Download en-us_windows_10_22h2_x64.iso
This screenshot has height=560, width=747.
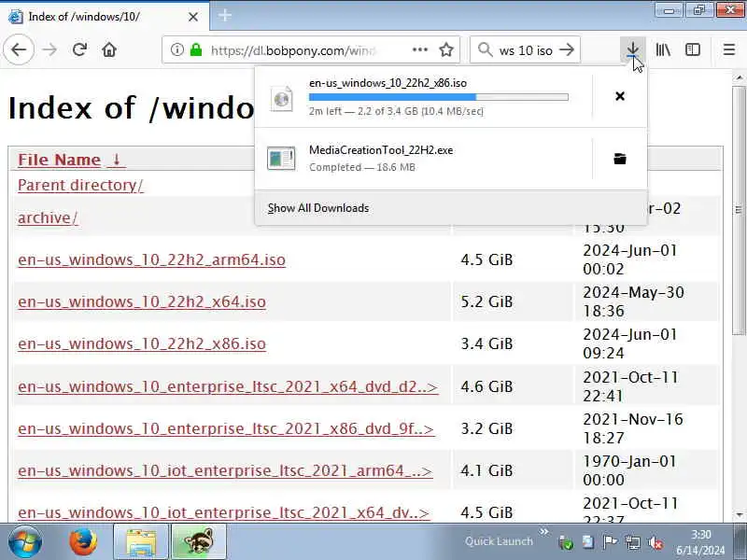[x=142, y=301]
